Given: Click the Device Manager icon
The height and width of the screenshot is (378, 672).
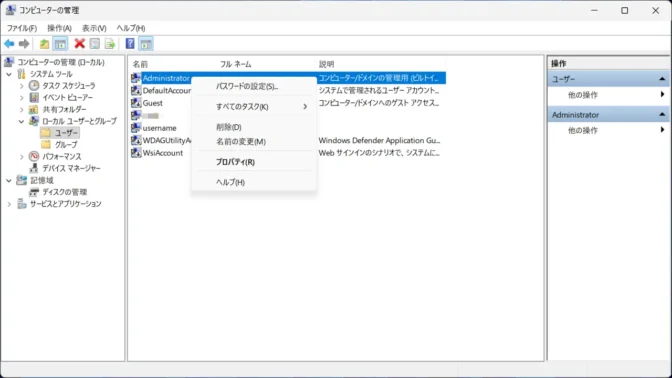Looking at the screenshot, I should (x=34, y=168).
